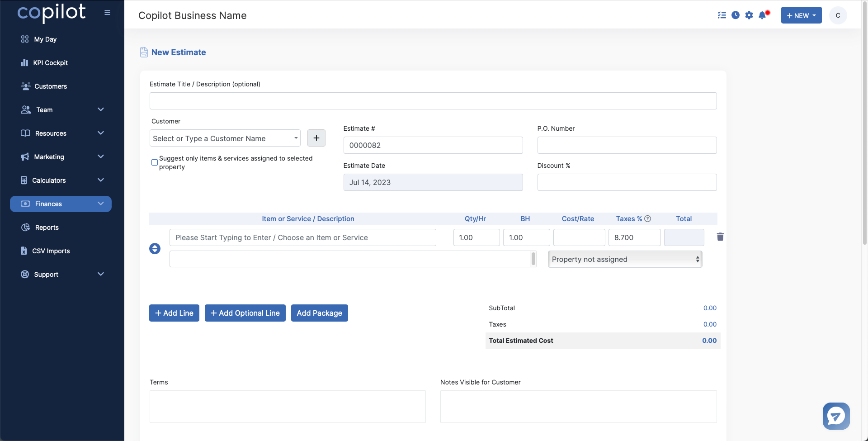Open the task checklist icon in header
868x441 pixels.
[722, 15]
